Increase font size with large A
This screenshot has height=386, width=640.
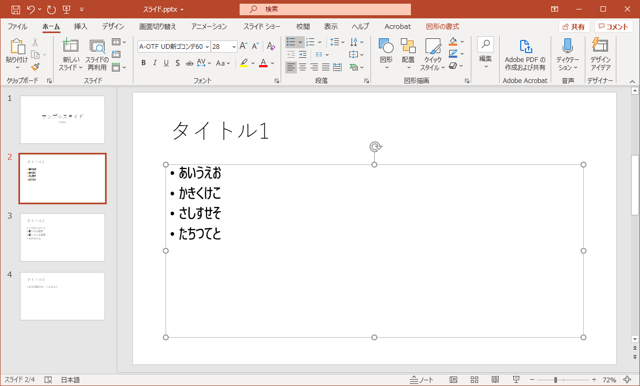point(243,46)
